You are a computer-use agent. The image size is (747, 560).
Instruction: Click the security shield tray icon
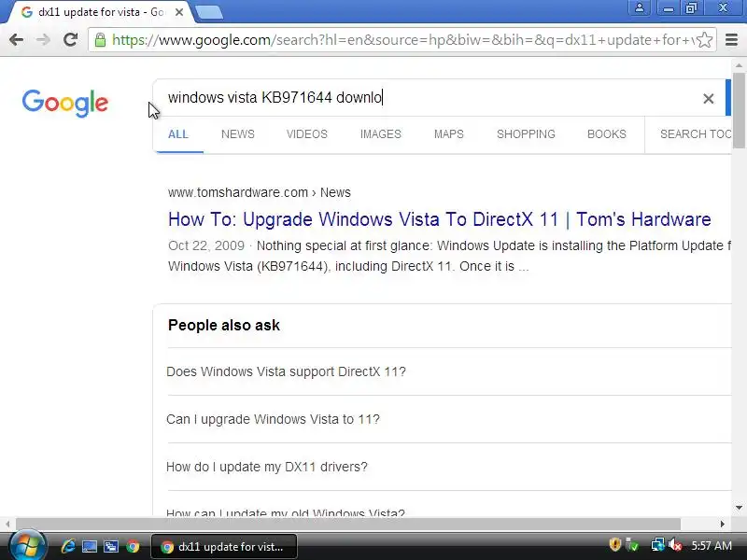614,545
